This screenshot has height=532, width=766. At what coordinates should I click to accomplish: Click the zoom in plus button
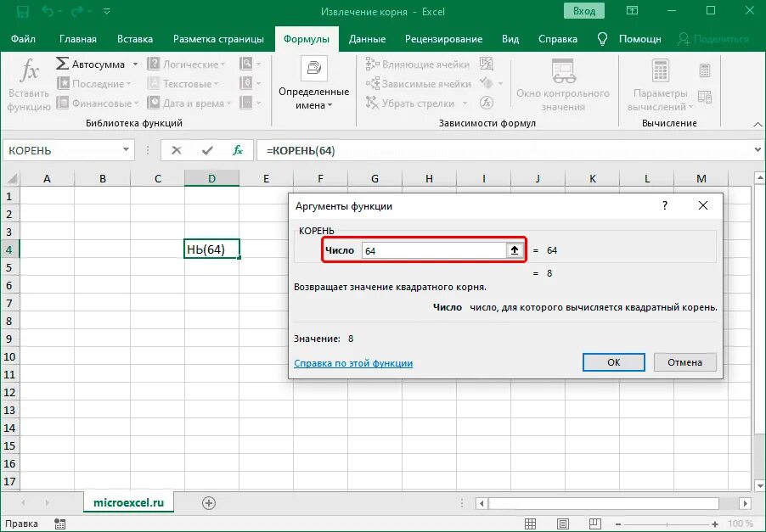click(715, 524)
